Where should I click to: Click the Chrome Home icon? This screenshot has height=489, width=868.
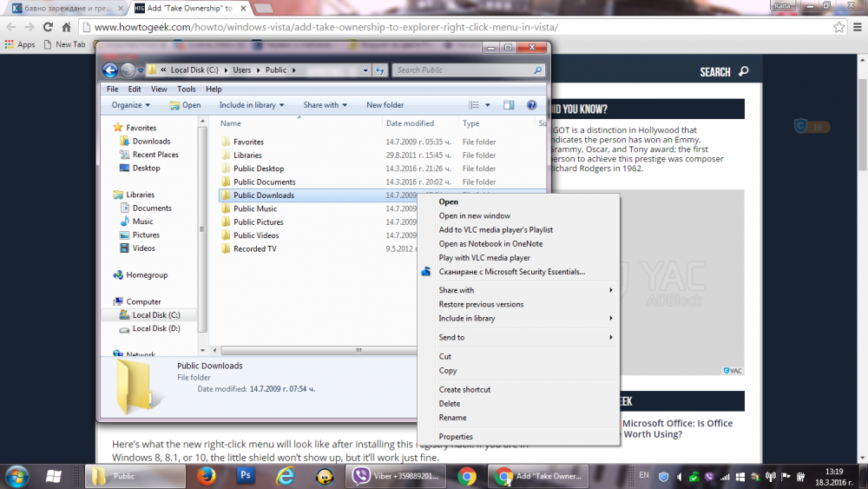(67, 27)
